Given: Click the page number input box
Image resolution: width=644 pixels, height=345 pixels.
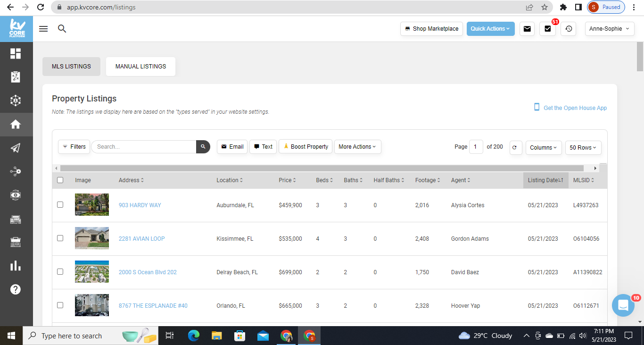Looking at the screenshot, I should [x=476, y=147].
